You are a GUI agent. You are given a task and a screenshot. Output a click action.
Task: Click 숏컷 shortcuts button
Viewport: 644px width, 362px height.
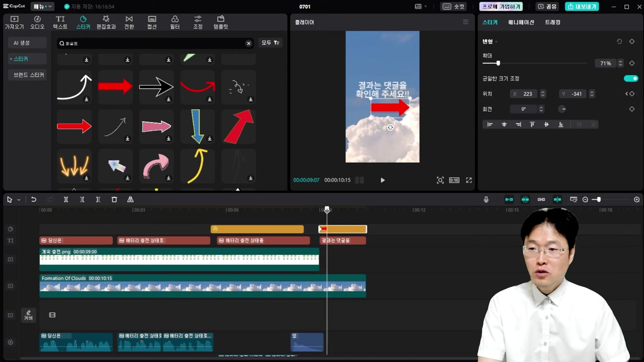click(x=453, y=7)
